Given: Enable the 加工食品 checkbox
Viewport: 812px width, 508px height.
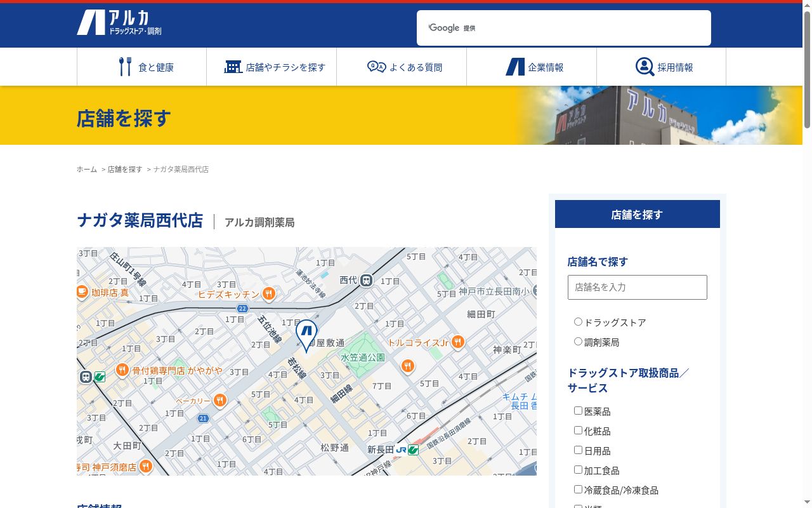Looking at the screenshot, I should [x=578, y=470].
